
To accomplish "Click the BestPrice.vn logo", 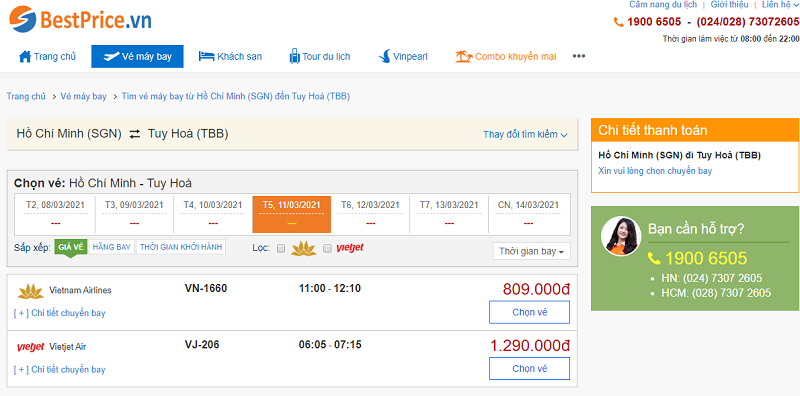I will [x=80, y=19].
